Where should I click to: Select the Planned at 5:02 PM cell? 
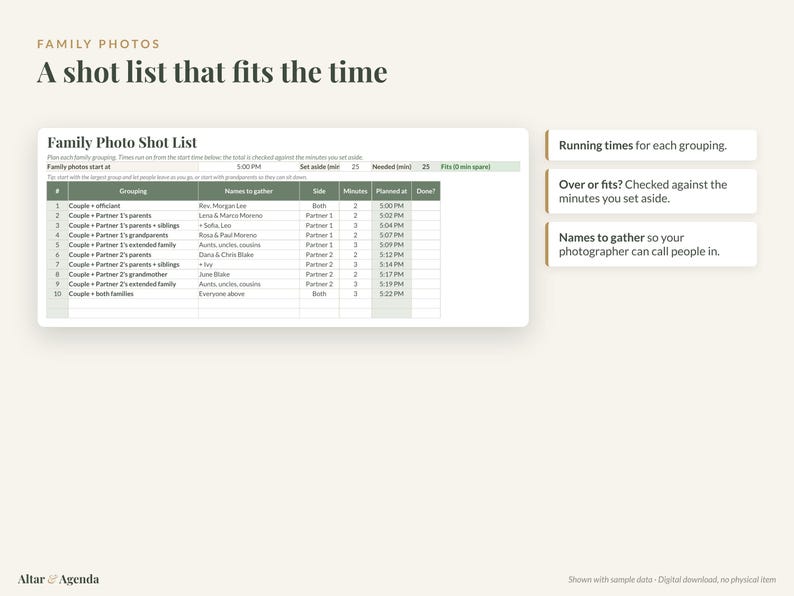click(x=391, y=216)
